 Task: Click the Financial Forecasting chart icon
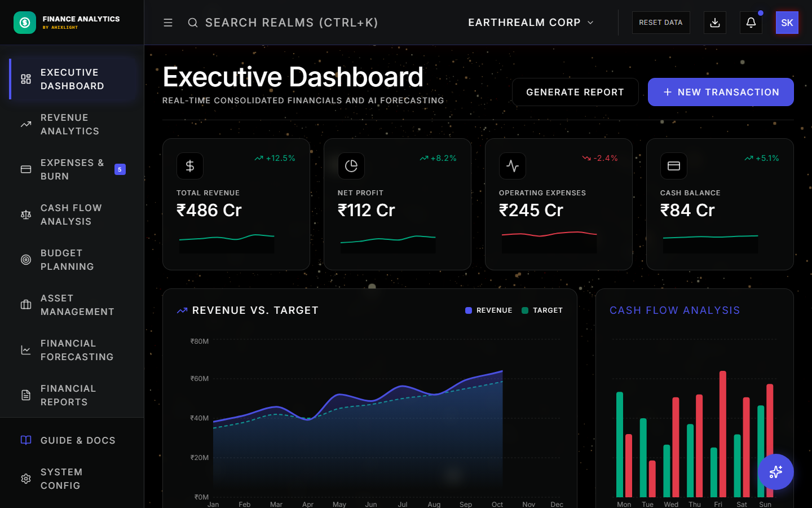[26, 350]
